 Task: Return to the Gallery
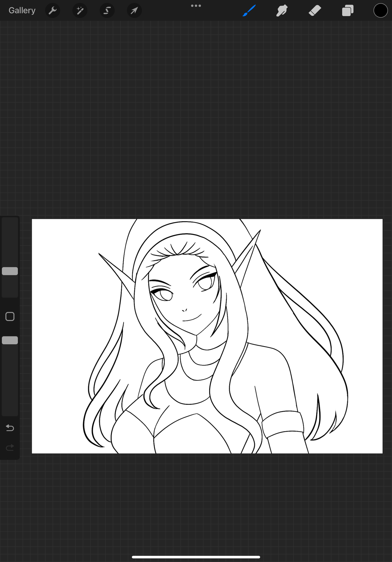point(22,10)
